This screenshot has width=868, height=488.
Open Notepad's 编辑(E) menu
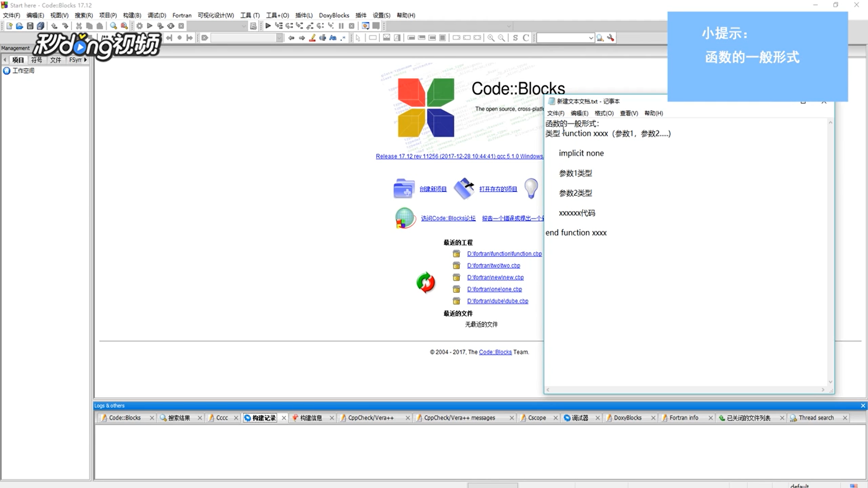pyautogui.click(x=580, y=113)
